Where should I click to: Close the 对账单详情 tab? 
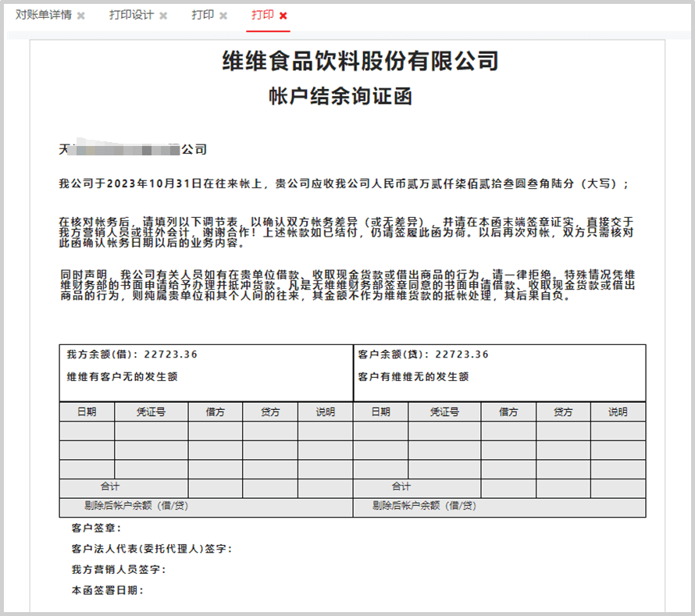tap(81, 16)
